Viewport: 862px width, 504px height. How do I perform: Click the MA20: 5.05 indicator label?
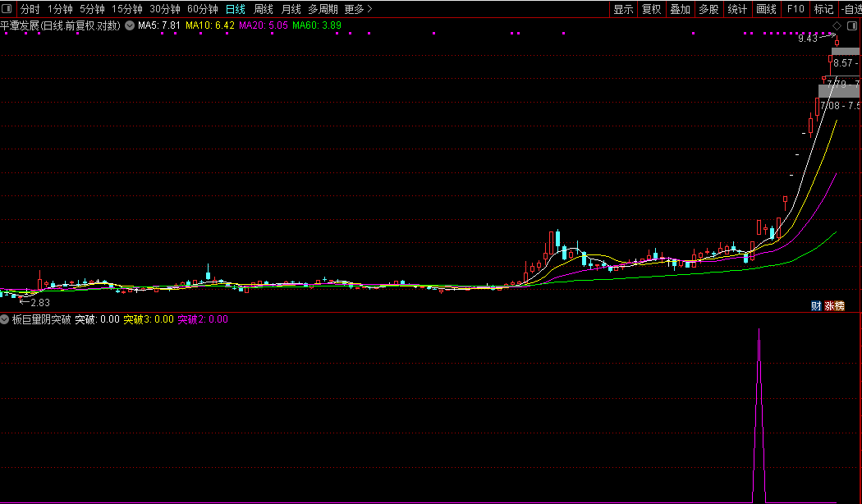pyautogui.click(x=264, y=25)
